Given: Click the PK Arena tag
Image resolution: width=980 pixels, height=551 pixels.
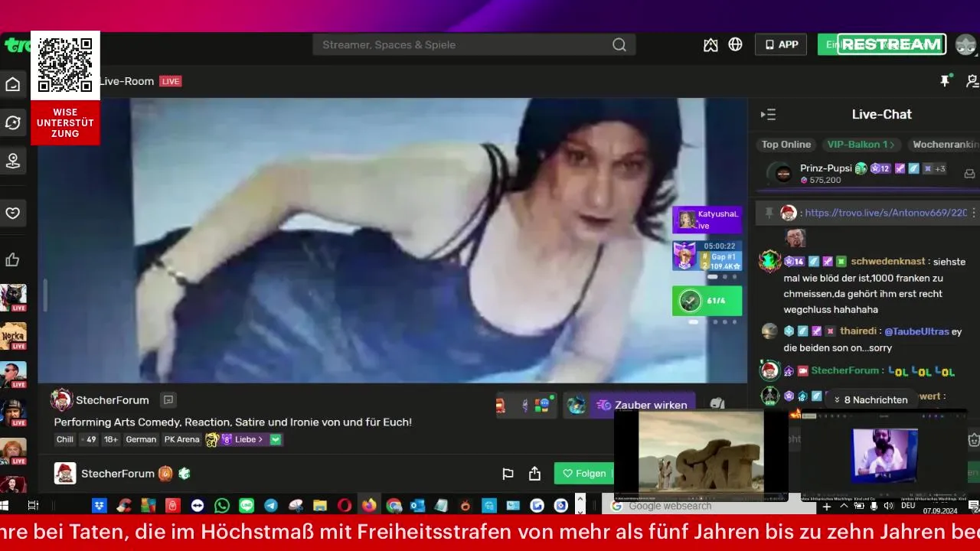Looking at the screenshot, I should pos(181,439).
